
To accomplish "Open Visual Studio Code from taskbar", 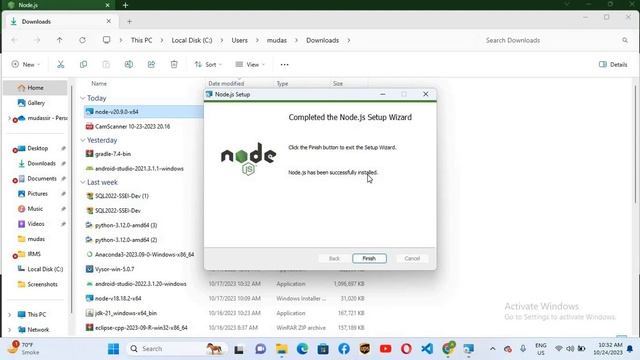I will [427, 349].
